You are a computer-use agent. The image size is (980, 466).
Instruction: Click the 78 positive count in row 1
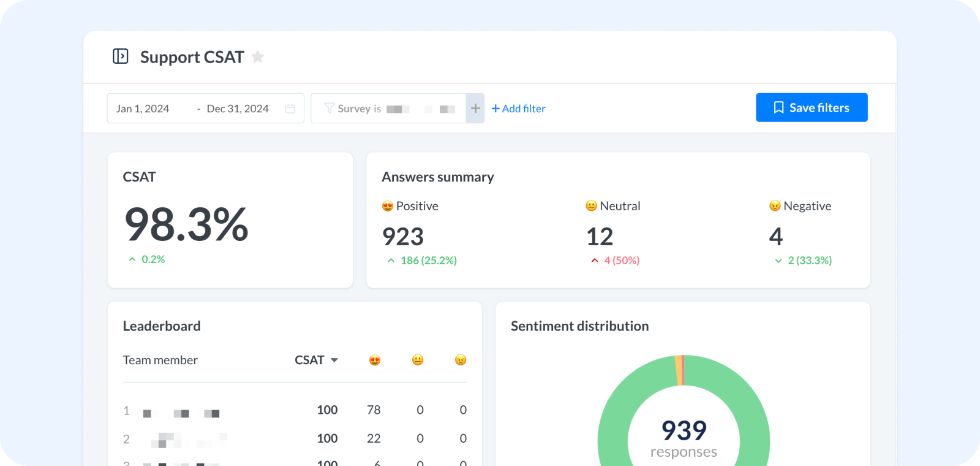click(374, 410)
